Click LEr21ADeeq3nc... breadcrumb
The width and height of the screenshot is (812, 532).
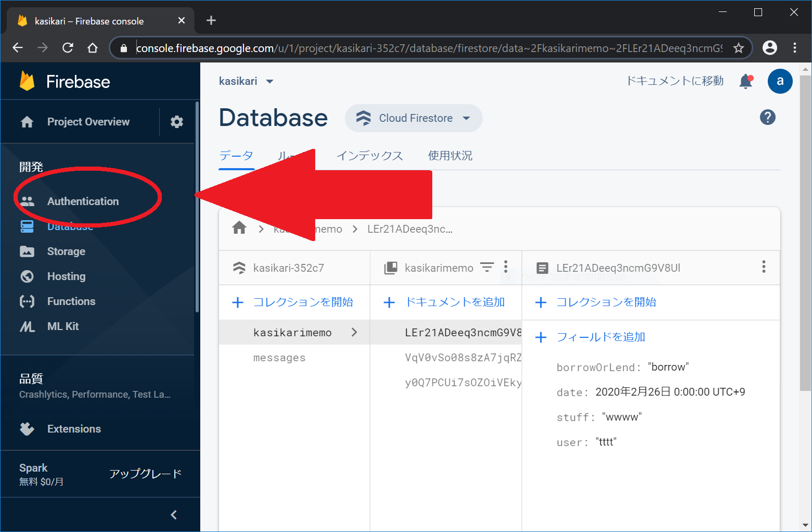[x=410, y=229]
